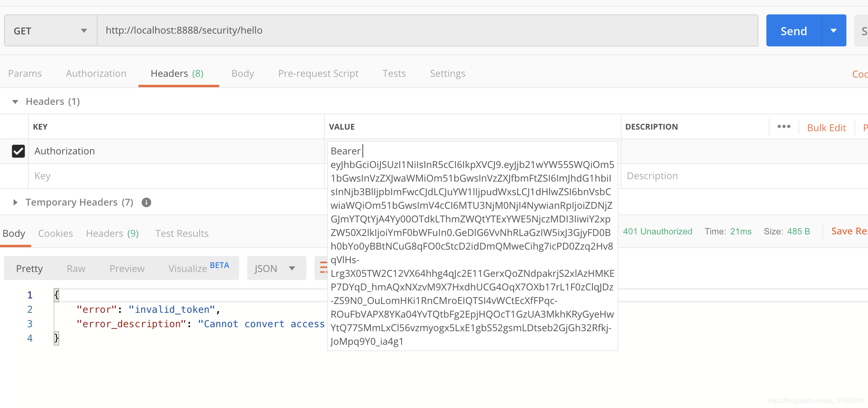Select the Visualize BETA view
Screen dimensions: 868x408
click(x=199, y=268)
